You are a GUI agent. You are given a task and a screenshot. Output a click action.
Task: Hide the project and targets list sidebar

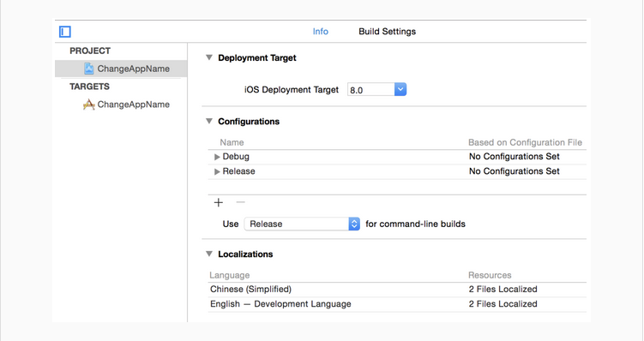pyautogui.click(x=65, y=32)
